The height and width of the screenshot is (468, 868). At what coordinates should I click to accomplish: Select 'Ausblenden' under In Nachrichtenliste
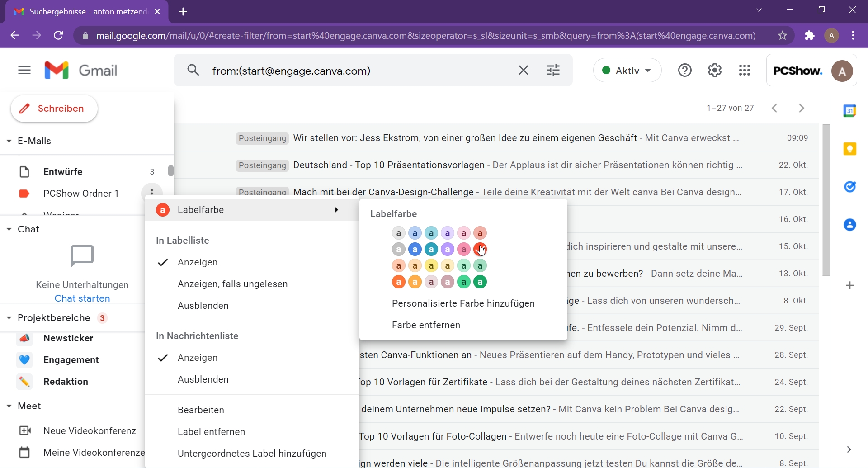pyautogui.click(x=203, y=379)
